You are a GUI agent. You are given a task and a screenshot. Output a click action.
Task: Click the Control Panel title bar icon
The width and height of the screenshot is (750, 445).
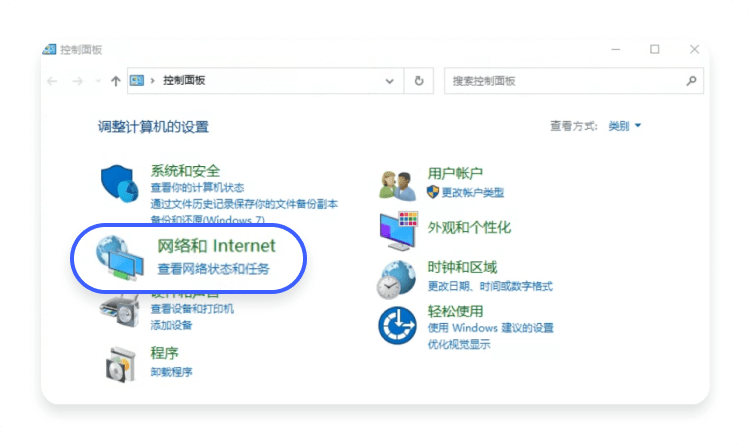(x=49, y=49)
